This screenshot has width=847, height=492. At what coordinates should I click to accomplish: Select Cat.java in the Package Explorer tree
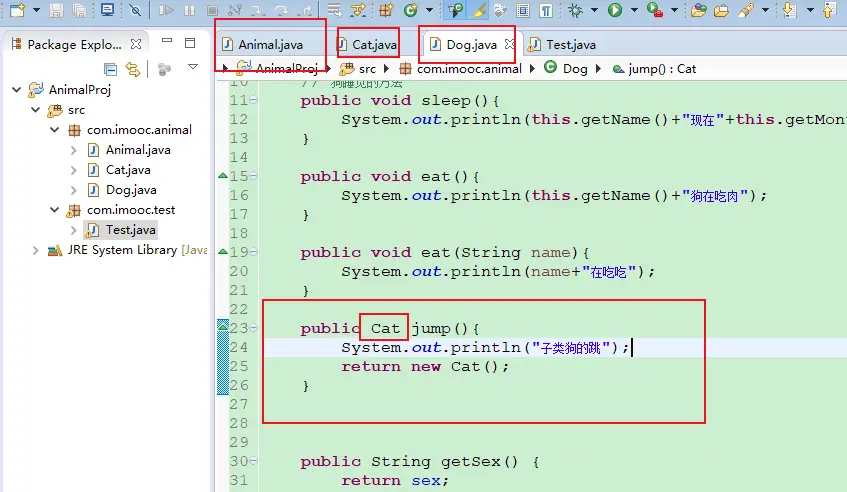128,170
